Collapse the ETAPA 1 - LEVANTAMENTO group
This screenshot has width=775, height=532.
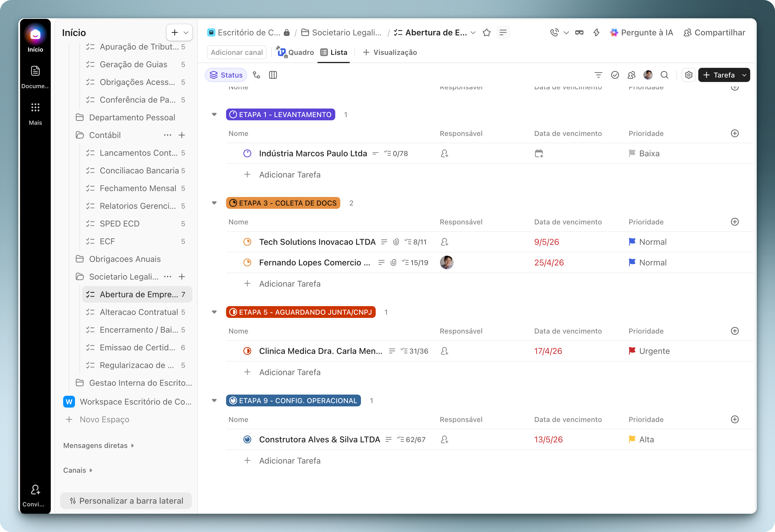point(214,115)
